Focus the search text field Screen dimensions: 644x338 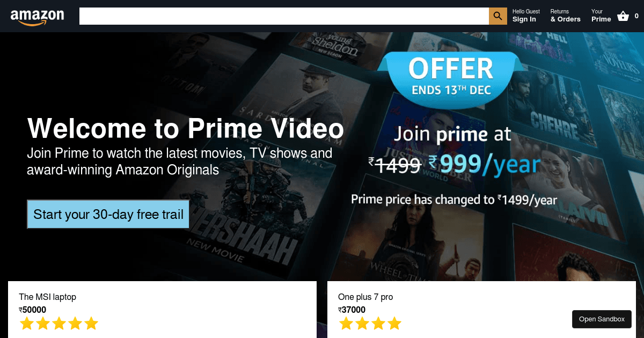point(284,16)
